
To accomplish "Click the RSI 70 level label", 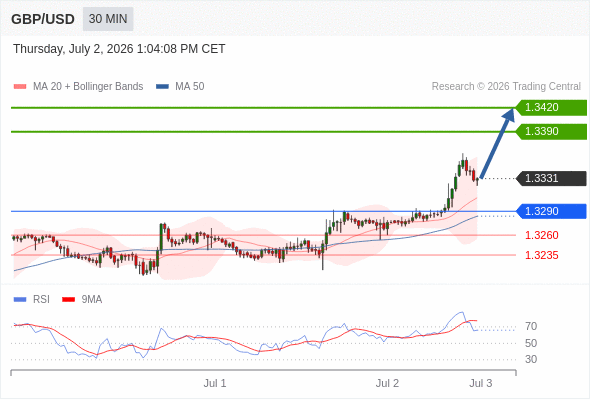I will [531, 327].
